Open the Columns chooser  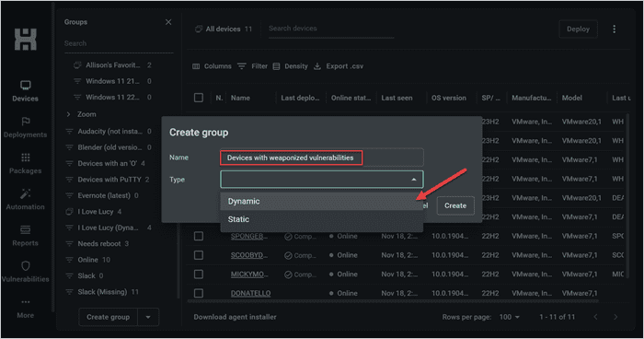[212, 66]
